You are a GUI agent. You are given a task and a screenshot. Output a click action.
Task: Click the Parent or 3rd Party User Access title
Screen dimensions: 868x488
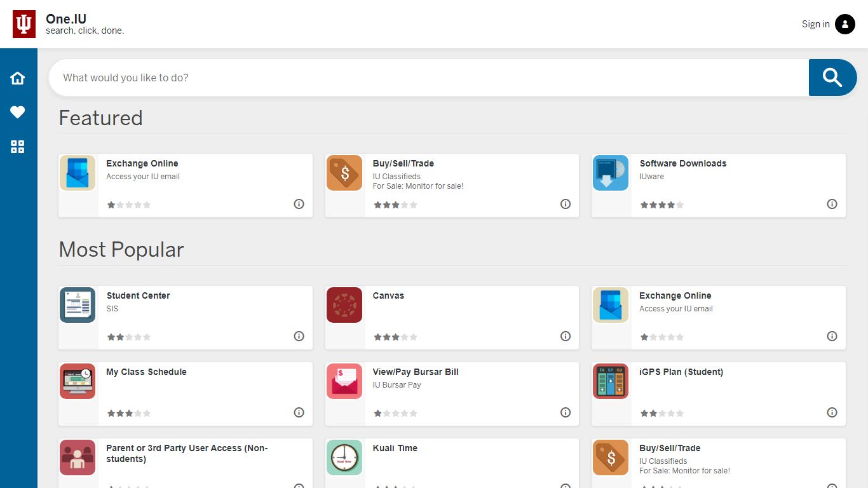click(x=187, y=453)
